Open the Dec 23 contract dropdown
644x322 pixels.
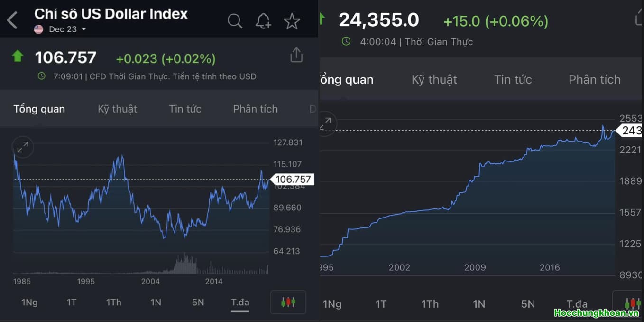(x=63, y=29)
